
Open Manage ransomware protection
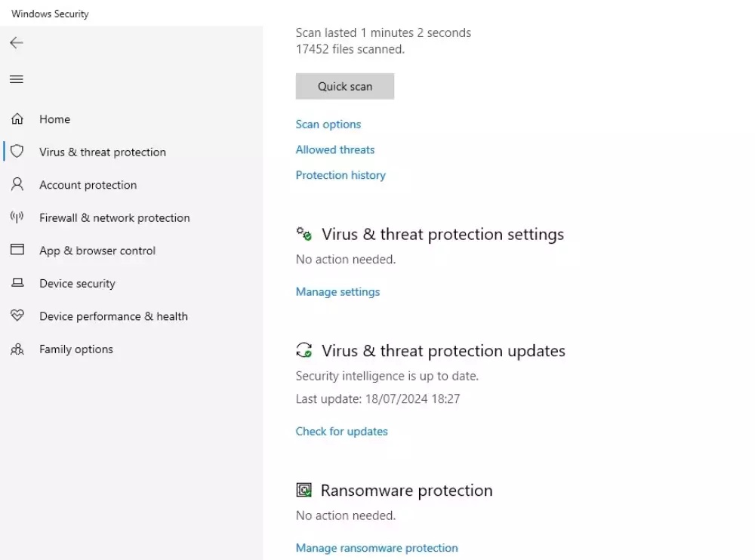[x=376, y=548]
